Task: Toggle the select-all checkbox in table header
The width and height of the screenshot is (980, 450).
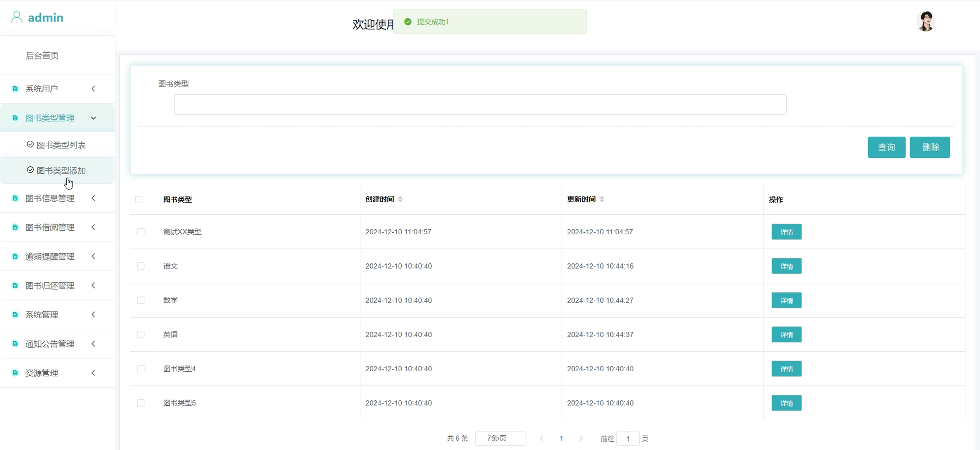Action: click(x=139, y=200)
